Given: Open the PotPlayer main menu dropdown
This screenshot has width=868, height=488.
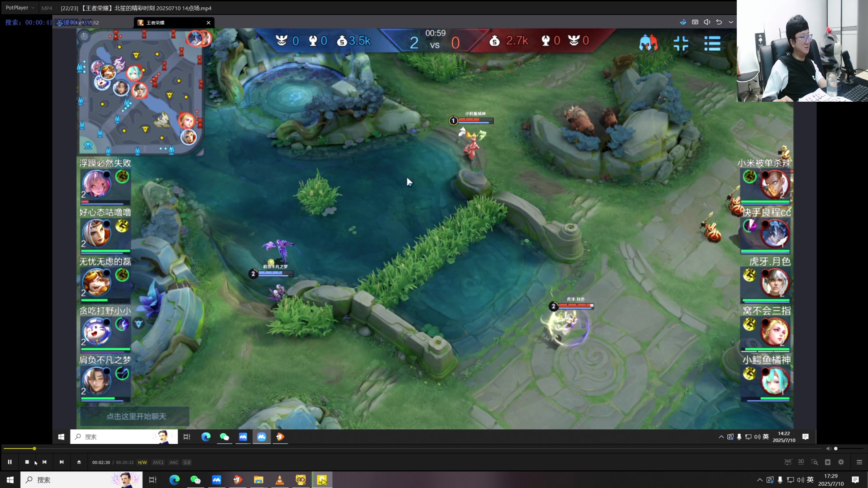Looking at the screenshot, I should (x=20, y=7).
